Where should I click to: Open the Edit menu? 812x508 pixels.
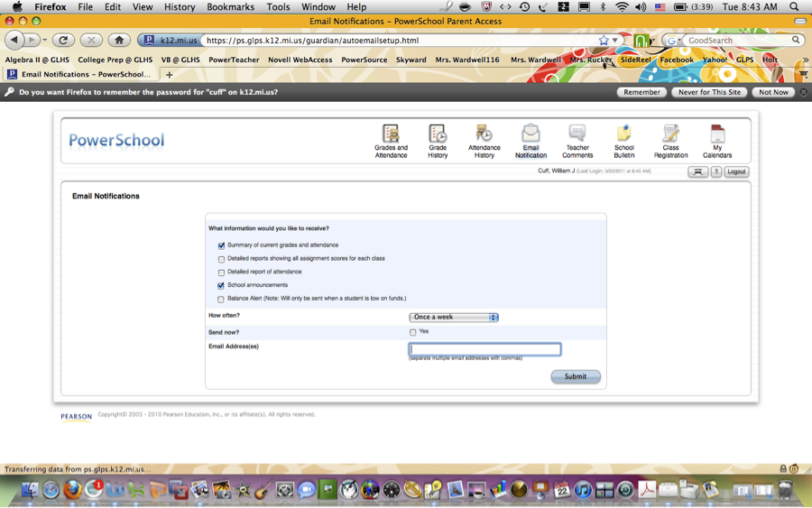click(113, 6)
